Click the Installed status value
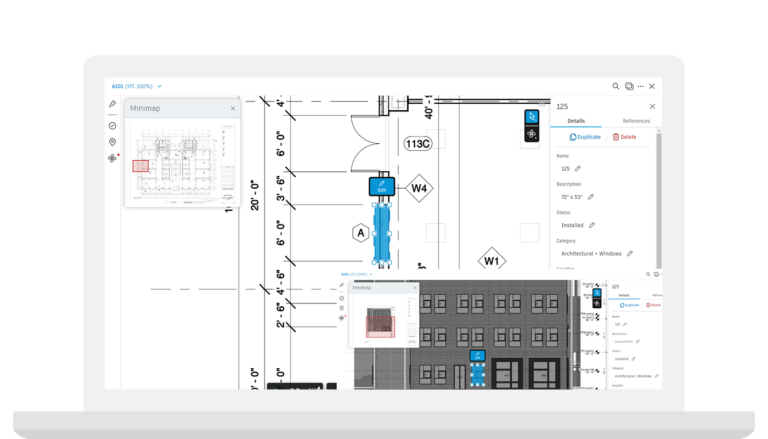Screen dimensions: 768x439 pos(572,225)
